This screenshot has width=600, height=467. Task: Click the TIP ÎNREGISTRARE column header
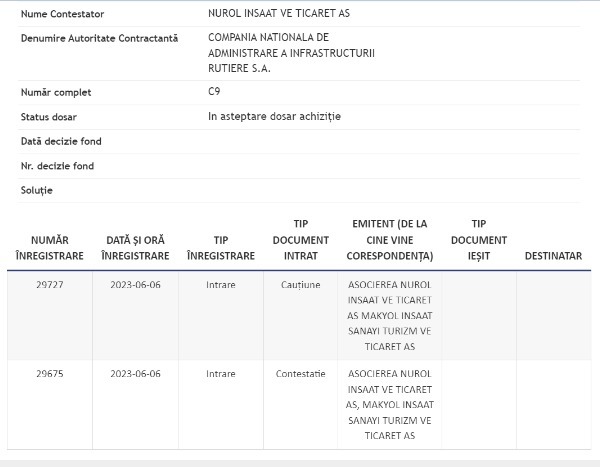tap(221, 248)
